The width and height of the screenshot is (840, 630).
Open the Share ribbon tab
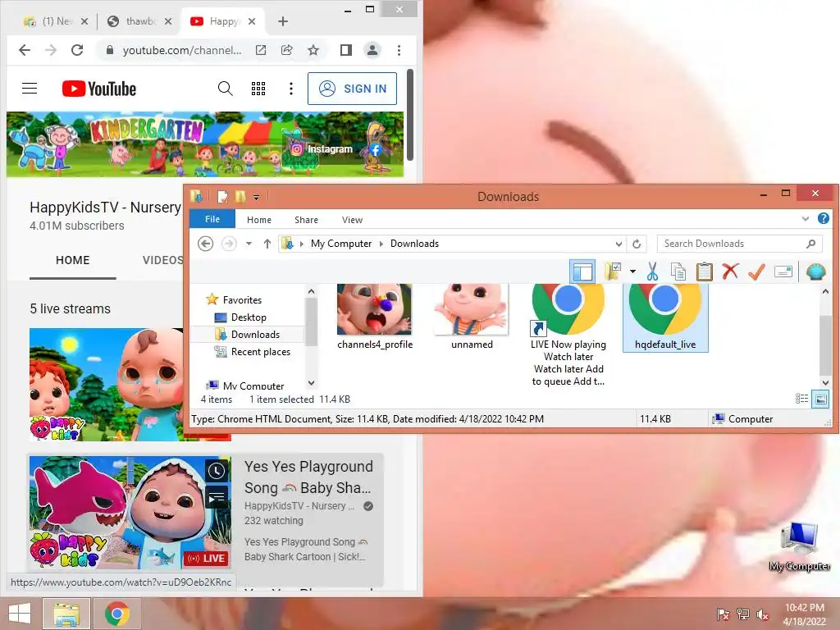click(x=306, y=220)
